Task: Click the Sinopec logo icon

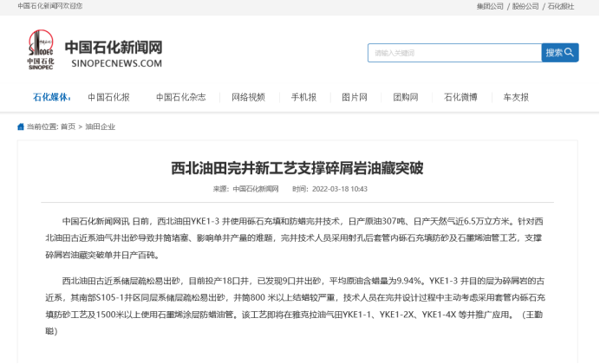Action: (x=41, y=49)
